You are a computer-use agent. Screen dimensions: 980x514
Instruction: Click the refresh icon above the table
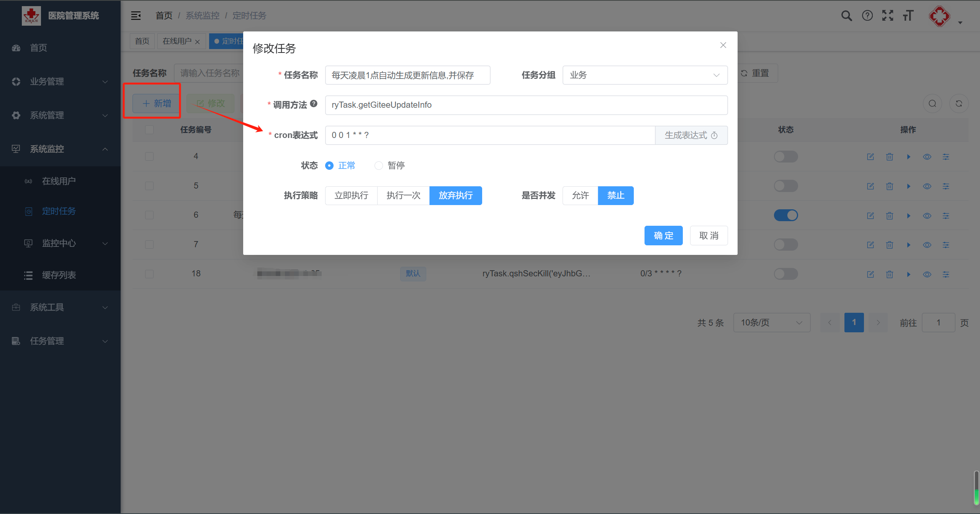959,103
